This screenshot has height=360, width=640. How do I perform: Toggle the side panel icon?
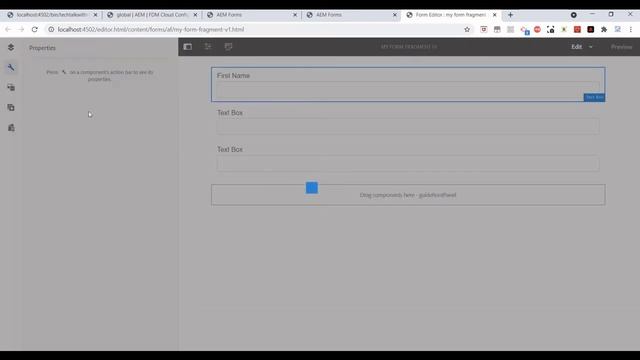[188, 47]
